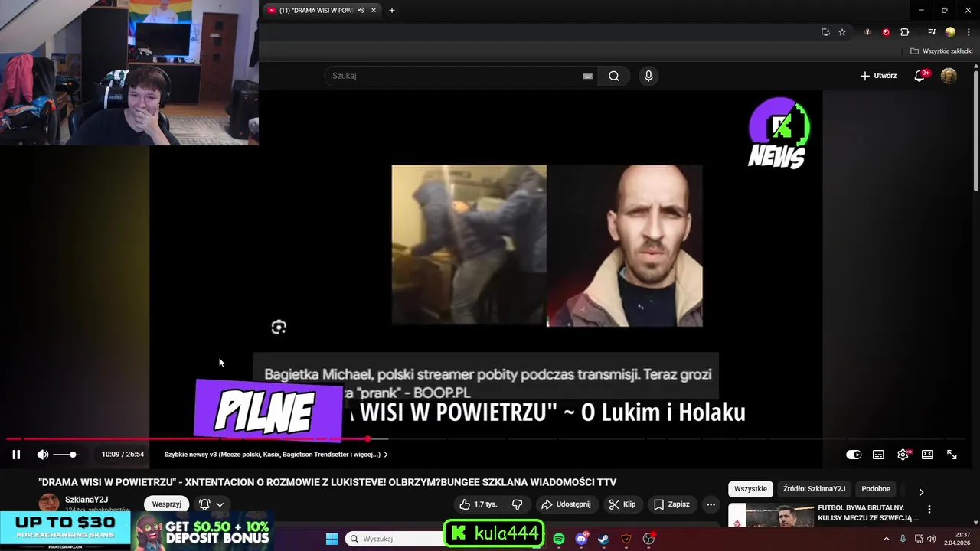Screen dimensions: 980x551
Task: Switch to the 'DRAMA WISI W POWIETRZU' browser tab
Action: 315,11
